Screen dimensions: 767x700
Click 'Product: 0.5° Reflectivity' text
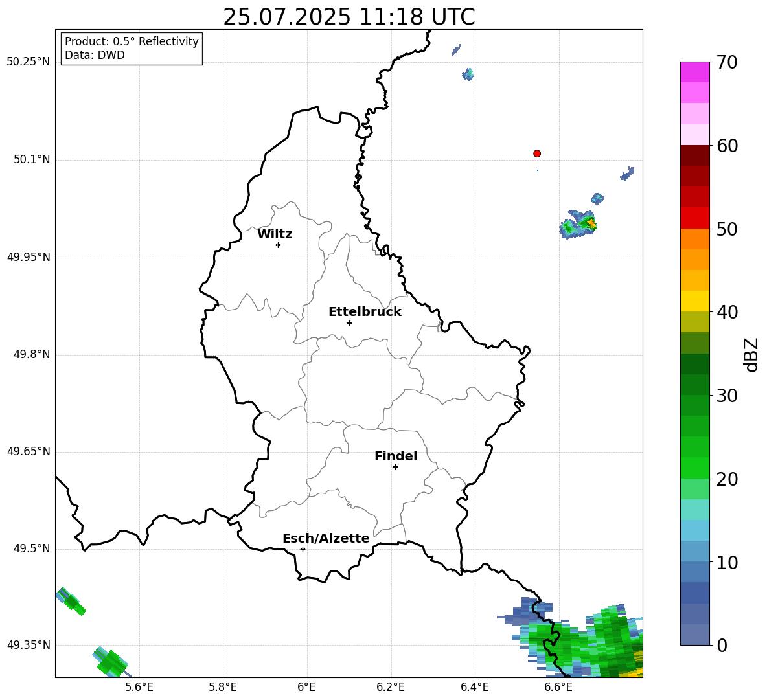[132, 41]
